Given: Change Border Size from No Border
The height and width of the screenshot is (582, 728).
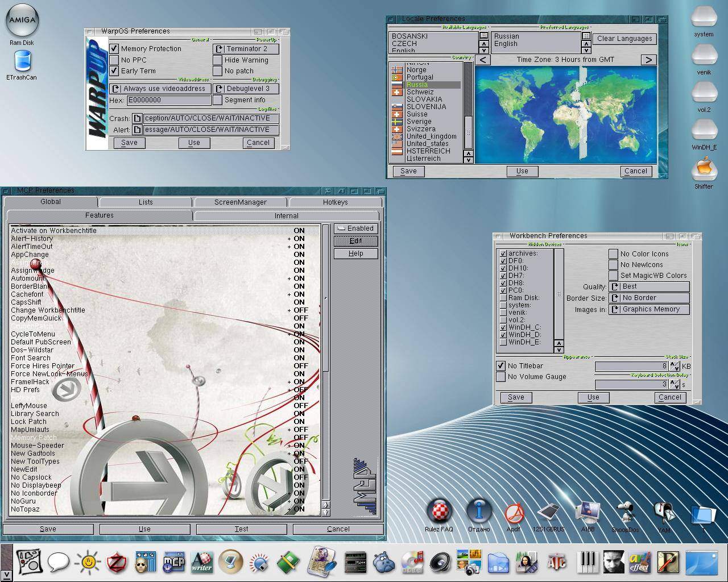Looking at the screenshot, I should pos(649,298).
